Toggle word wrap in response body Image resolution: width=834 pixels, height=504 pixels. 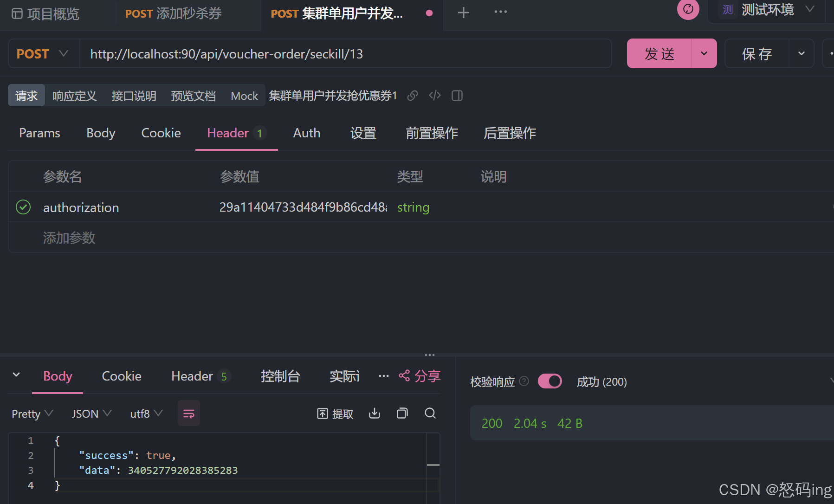coord(189,414)
